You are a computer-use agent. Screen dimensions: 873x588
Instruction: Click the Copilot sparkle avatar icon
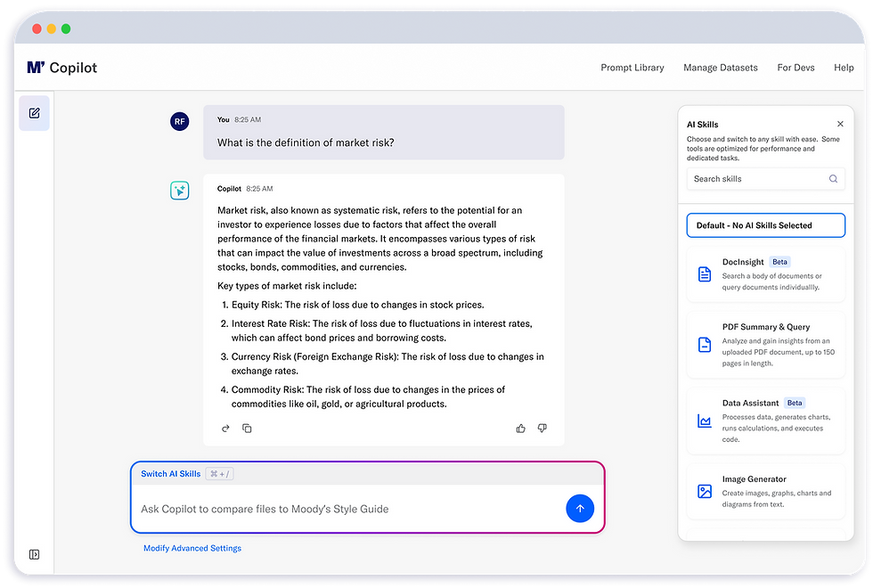(x=179, y=191)
